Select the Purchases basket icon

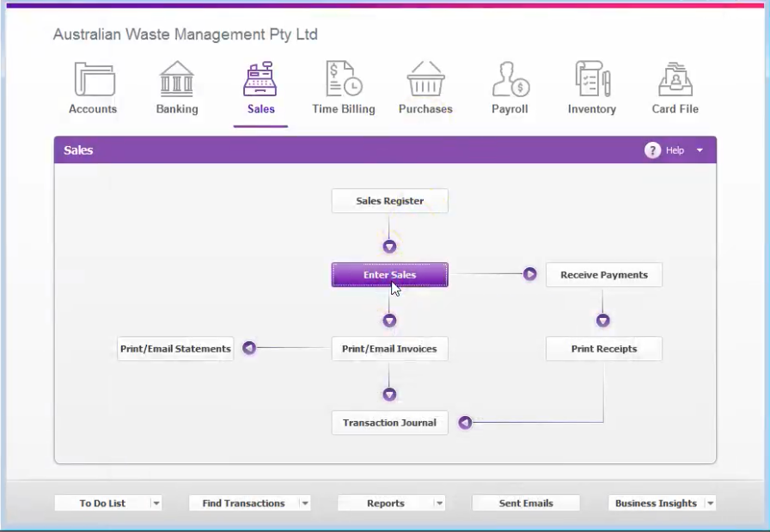click(425, 78)
